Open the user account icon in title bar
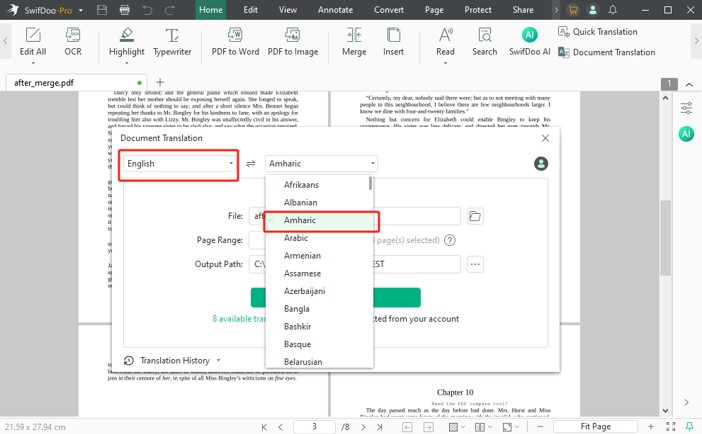The height and width of the screenshot is (434, 702). tap(593, 10)
